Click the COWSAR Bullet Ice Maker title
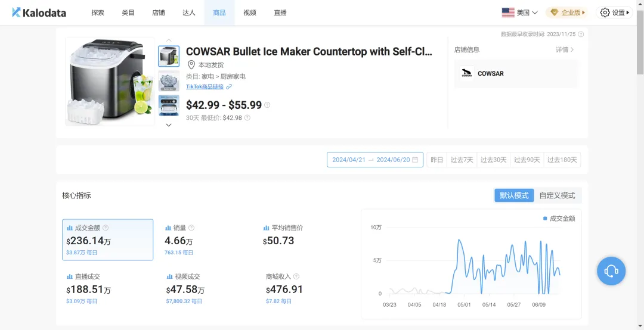 [309, 51]
